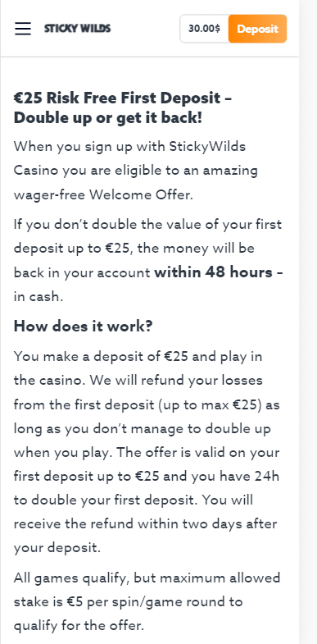
Task: Click the orange Deposit button
Action: point(257,29)
